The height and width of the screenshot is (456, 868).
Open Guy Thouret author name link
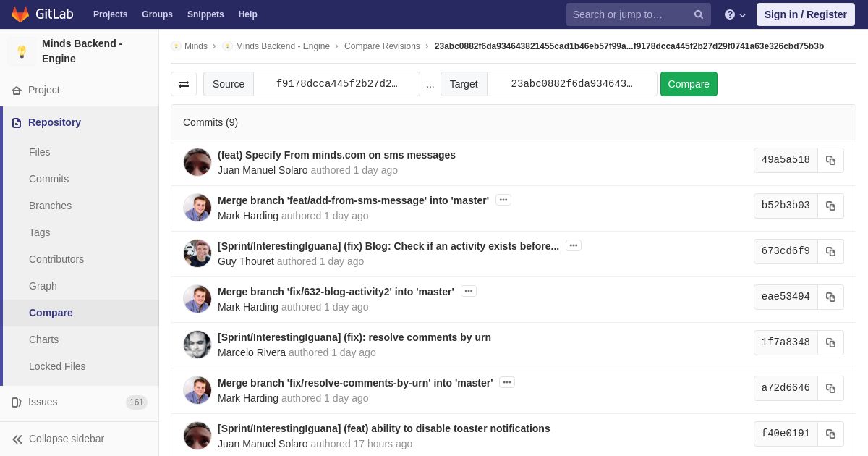[x=246, y=261]
